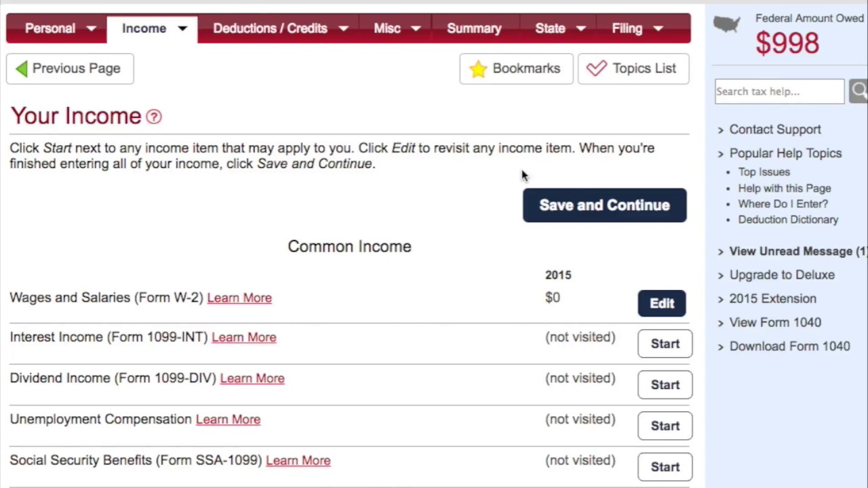The width and height of the screenshot is (868, 488).
Task: Expand the Contact Support chevron
Action: tap(721, 130)
